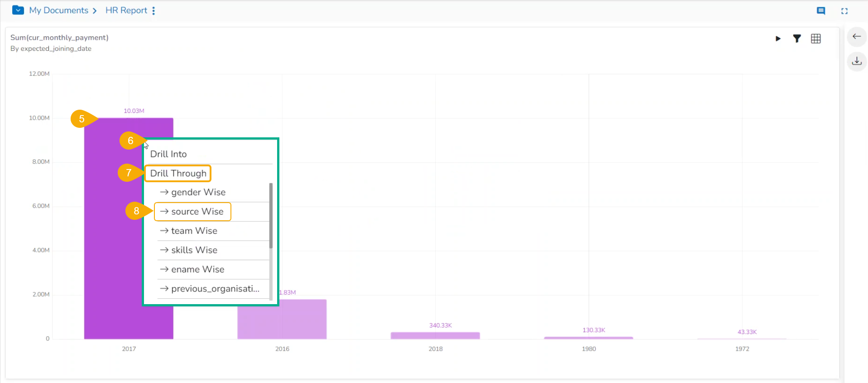This screenshot has height=383, width=868.
Task: Choose Drill Through in the context menu
Action: pos(178,174)
